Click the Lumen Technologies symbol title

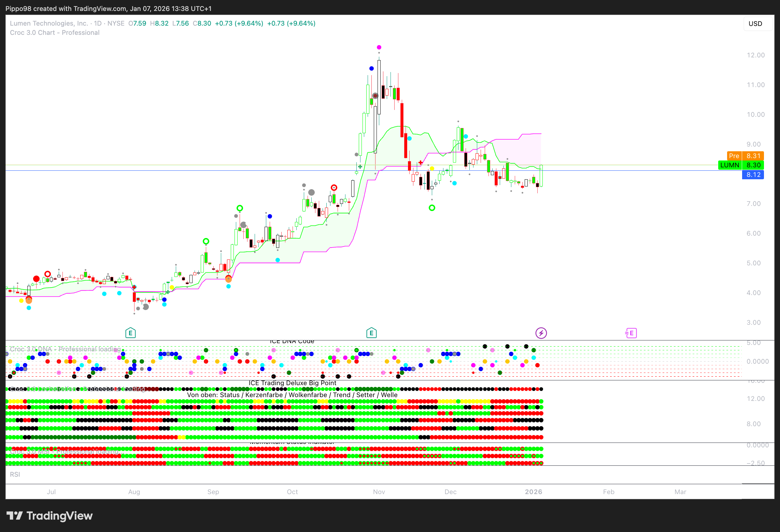(x=49, y=23)
